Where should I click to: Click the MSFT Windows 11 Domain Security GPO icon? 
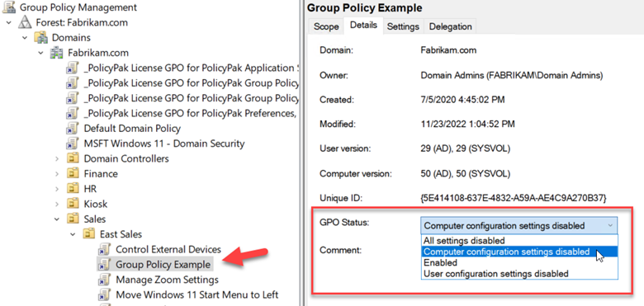click(73, 144)
